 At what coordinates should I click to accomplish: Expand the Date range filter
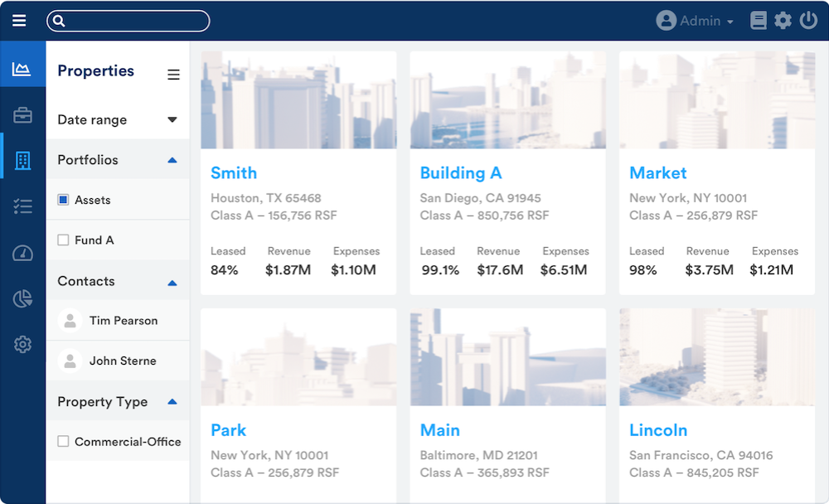click(x=172, y=120)
